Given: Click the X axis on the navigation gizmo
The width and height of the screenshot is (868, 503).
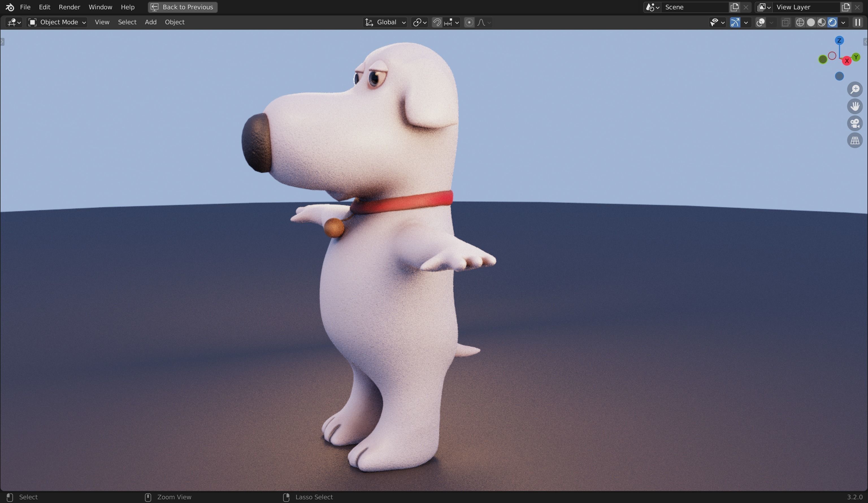Looking at the screenshot, I should 847,61.
